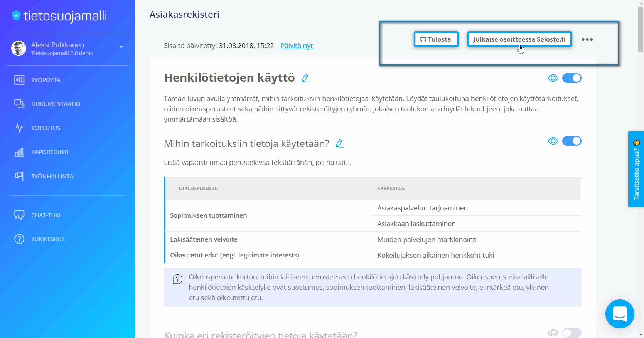Open Tarvitsetko apua side tab
This screenshot has height=338, width=644.
636,169
